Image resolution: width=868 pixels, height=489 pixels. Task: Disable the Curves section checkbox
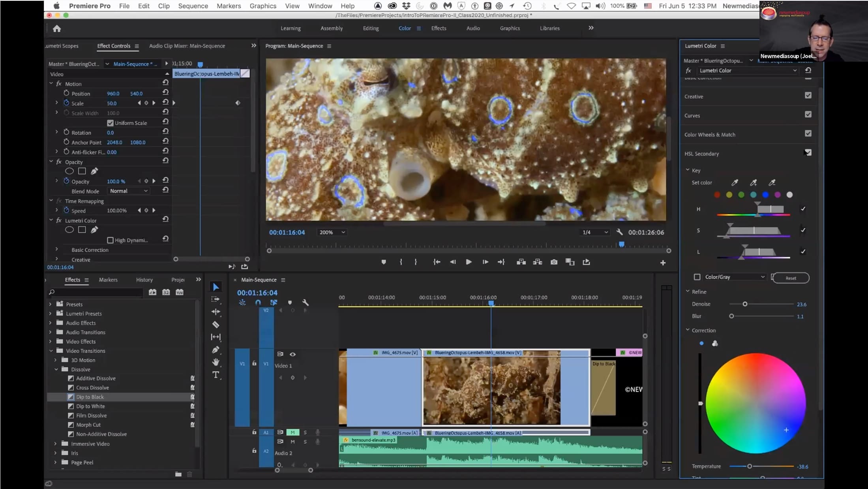pyautogui.click(x=808, y=115)
